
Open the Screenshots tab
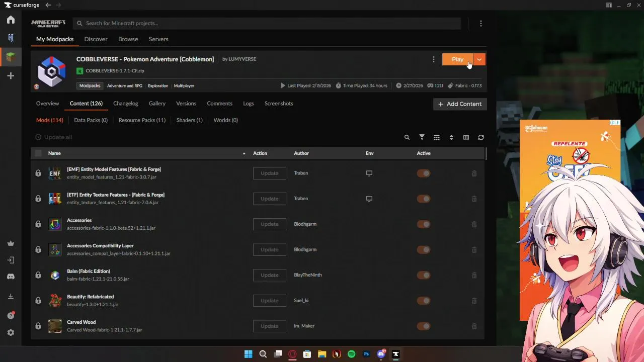pos(279,104)
